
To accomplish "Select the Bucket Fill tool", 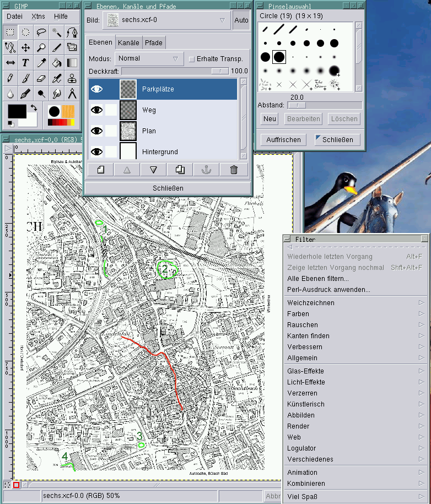I will pyautogui.click(x=57, y=63).
